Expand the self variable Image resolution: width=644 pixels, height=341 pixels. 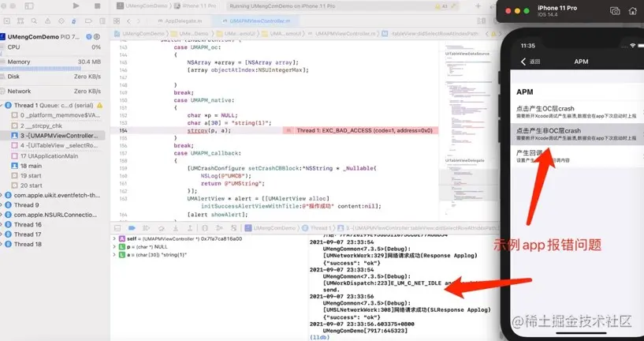pos(114,238)
